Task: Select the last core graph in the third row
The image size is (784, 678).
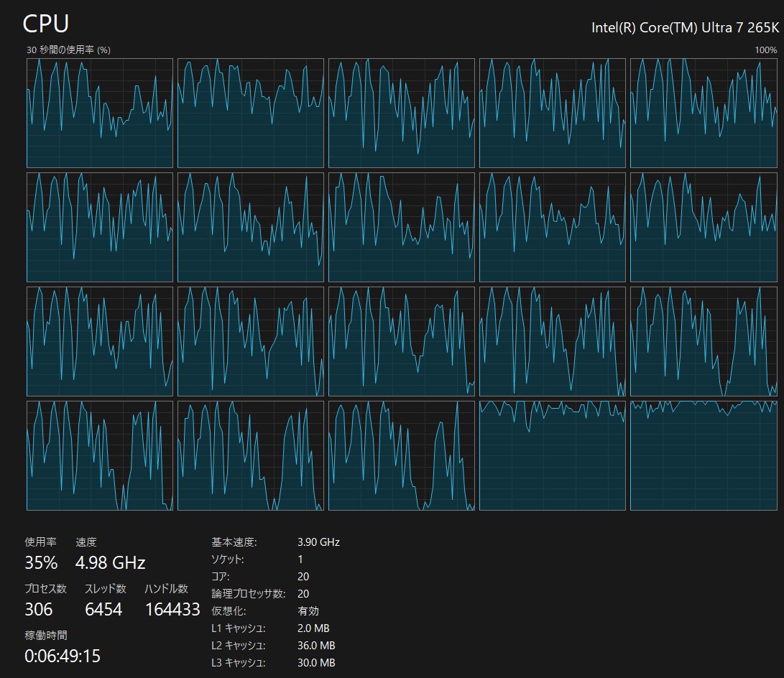Action: pos(704,341)
